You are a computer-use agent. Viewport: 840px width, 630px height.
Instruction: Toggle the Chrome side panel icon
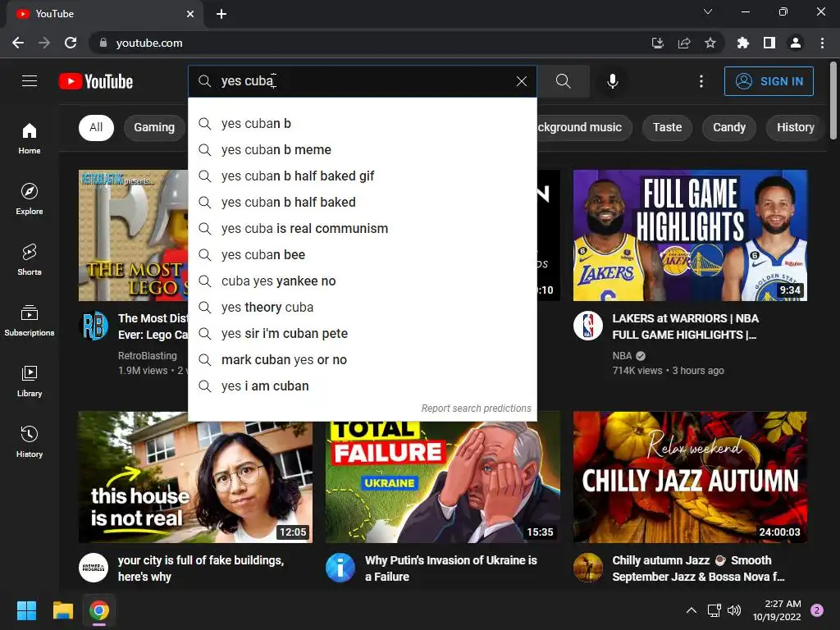click(x=769, y=43)
